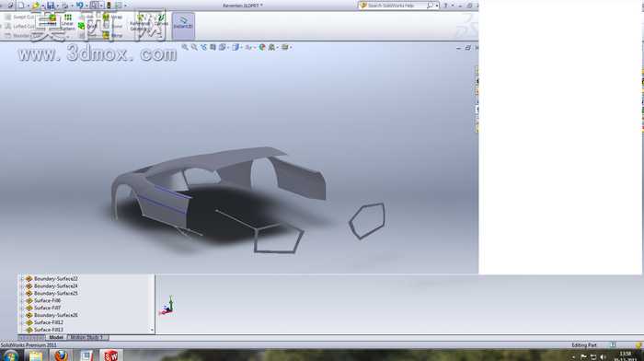Click the New document icon
The height and width of the screenshot is (361, 644).
coord(21,6)
